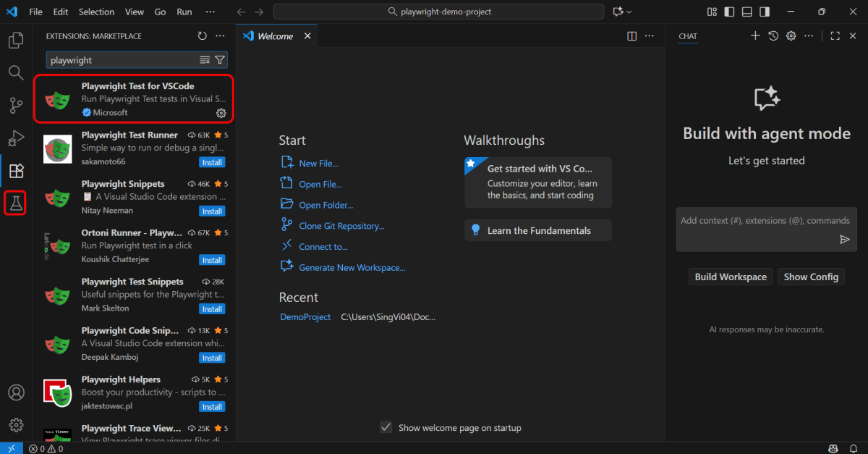Open the Copilot chat dropdown in title bar
The width and height of the screenshot is (868, 454).
point(622,12)
